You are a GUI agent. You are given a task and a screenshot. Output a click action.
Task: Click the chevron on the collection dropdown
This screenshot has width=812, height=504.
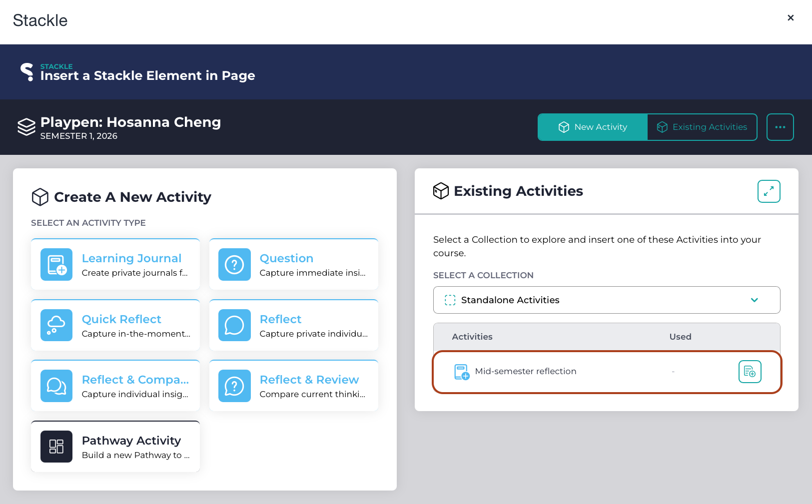coord(755,300)
